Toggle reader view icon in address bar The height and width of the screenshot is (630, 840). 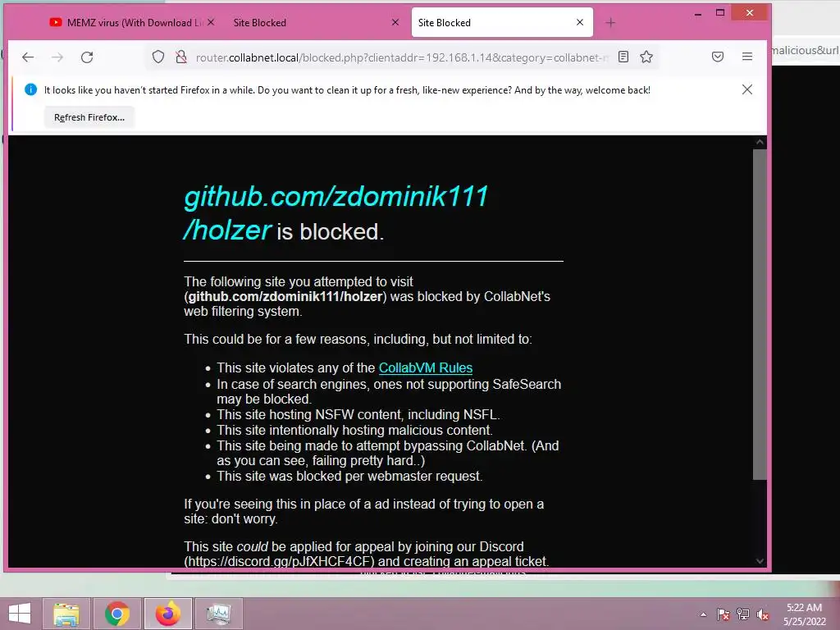pyautogui.click(x=623, y=57)
